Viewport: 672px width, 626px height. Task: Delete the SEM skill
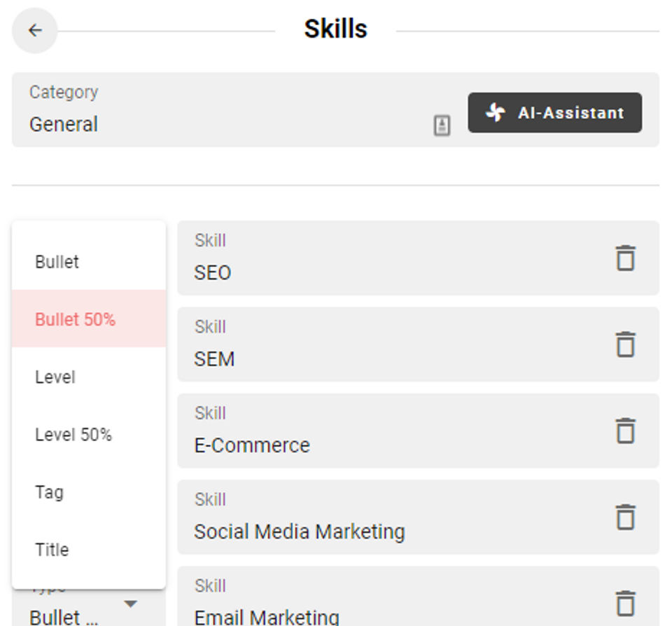[625, 345]
